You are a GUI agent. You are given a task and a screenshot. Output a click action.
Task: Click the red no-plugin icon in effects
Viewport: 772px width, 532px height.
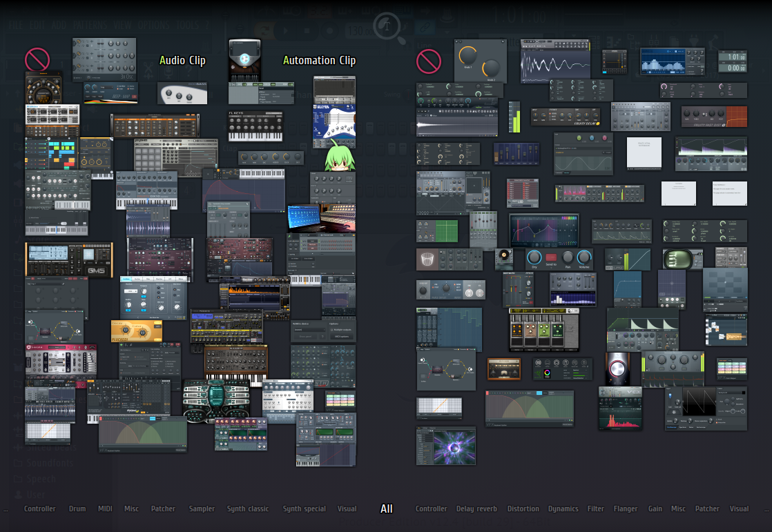tap(428, 61)
